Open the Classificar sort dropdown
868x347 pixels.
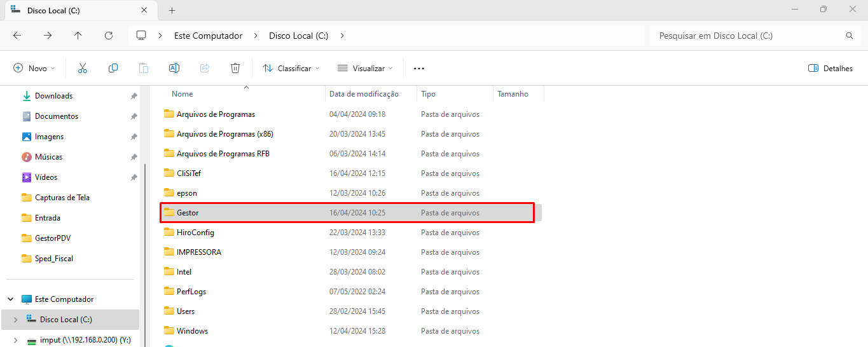(291, 68)
